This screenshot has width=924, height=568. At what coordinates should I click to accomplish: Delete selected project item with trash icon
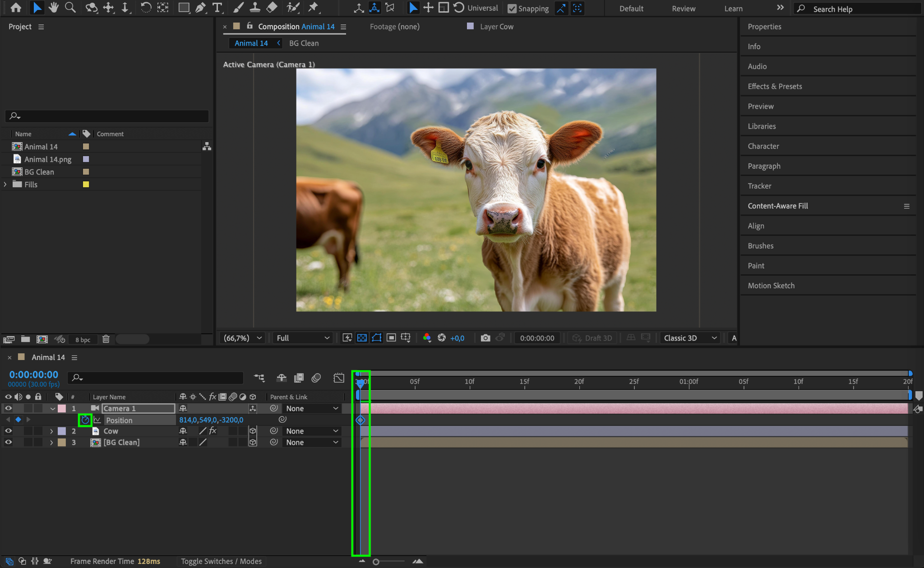click(106, 339)
